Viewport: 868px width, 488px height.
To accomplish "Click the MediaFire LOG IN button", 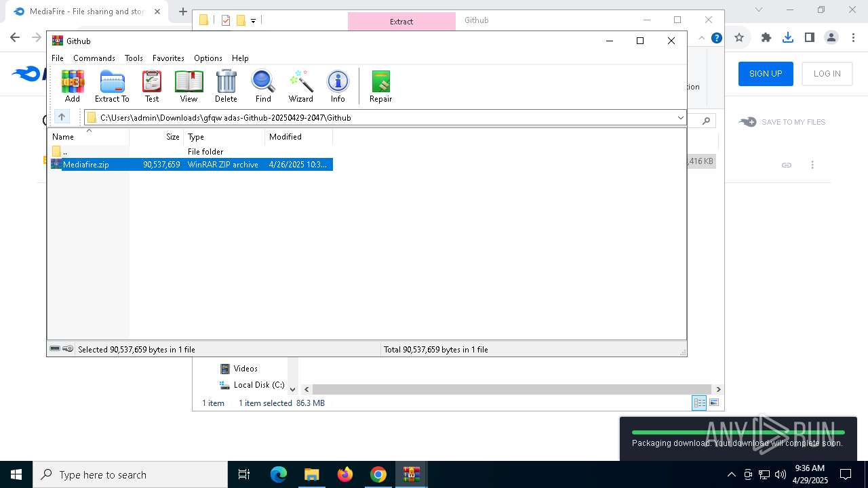I will point(827,74).
